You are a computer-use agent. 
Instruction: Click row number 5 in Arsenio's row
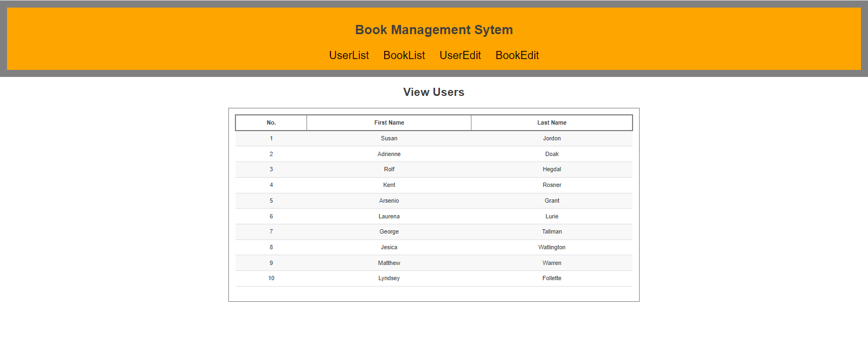click(x=271, y=200)
